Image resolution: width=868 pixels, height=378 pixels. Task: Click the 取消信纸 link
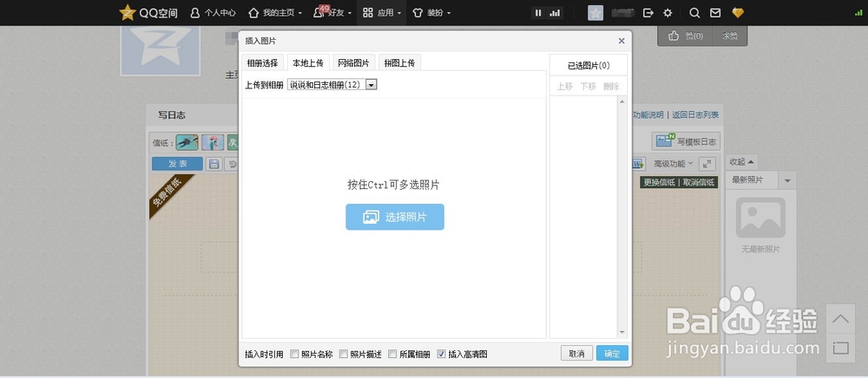[699, 182]
